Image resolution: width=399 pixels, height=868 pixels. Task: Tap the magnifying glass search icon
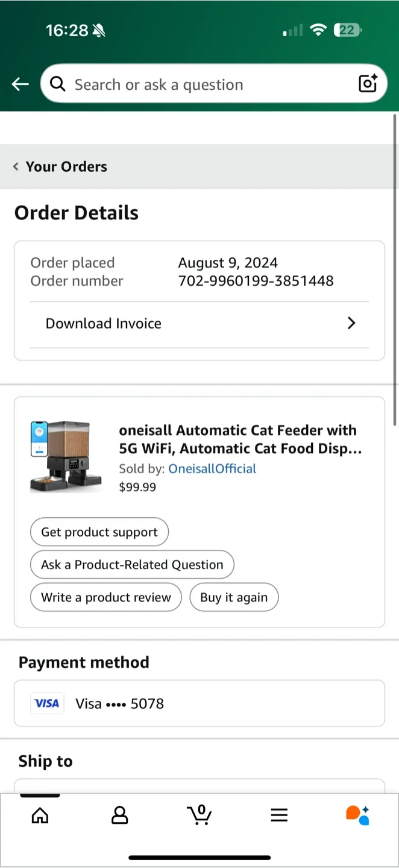pos(57,84)
